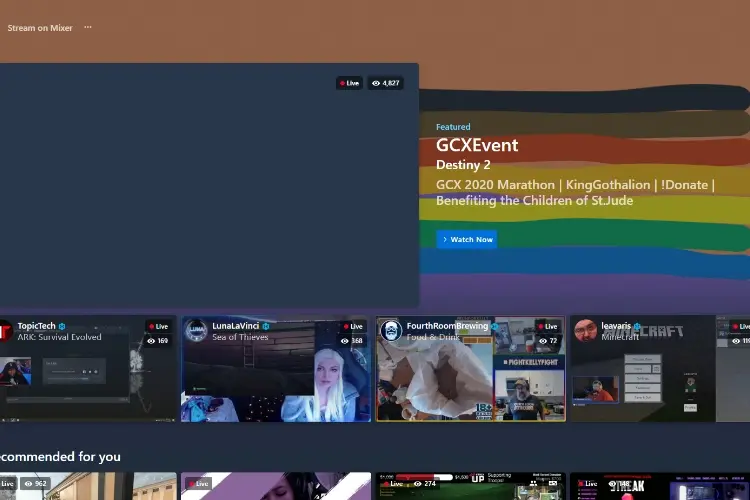This screenshot has height=500, width=750.
Task: Open recommended stream with 274 viewers
Action: (x=471, y=486)
